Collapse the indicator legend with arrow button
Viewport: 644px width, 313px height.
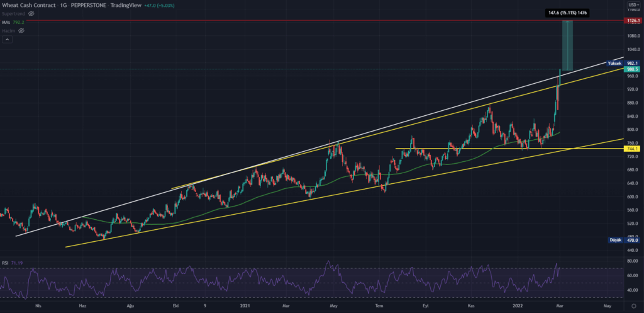click(x=7, y=40)
